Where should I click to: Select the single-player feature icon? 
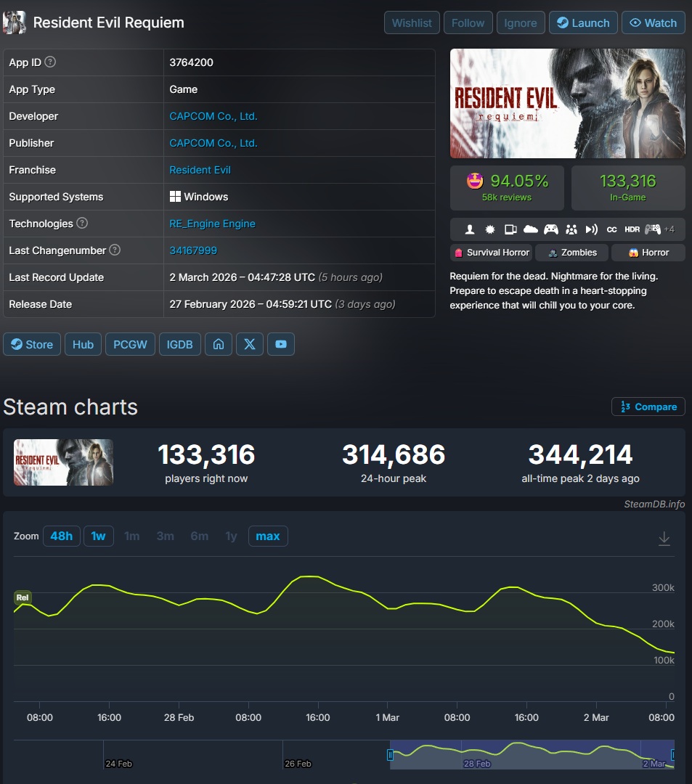470,229
